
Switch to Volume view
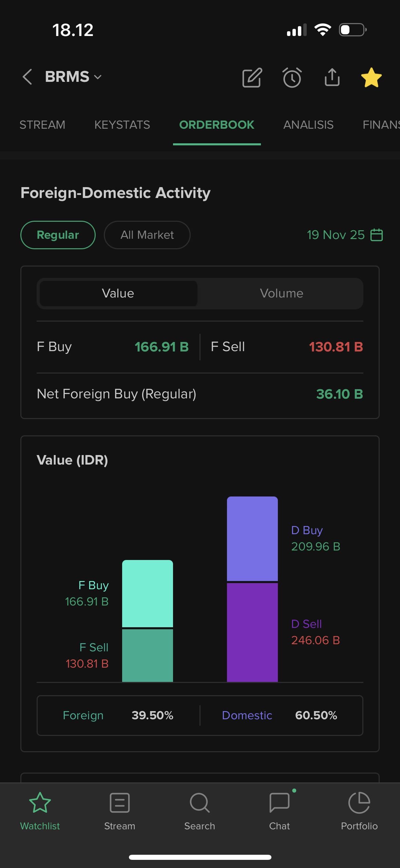(x=281, y=293)
